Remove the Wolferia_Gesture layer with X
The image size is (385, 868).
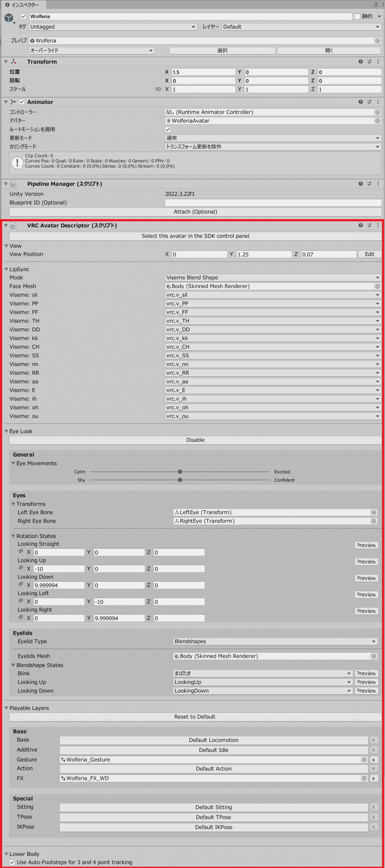pos(373,759)
